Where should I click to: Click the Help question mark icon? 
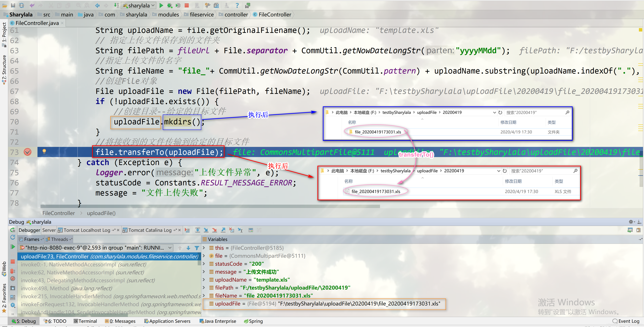tap(237, 5)
